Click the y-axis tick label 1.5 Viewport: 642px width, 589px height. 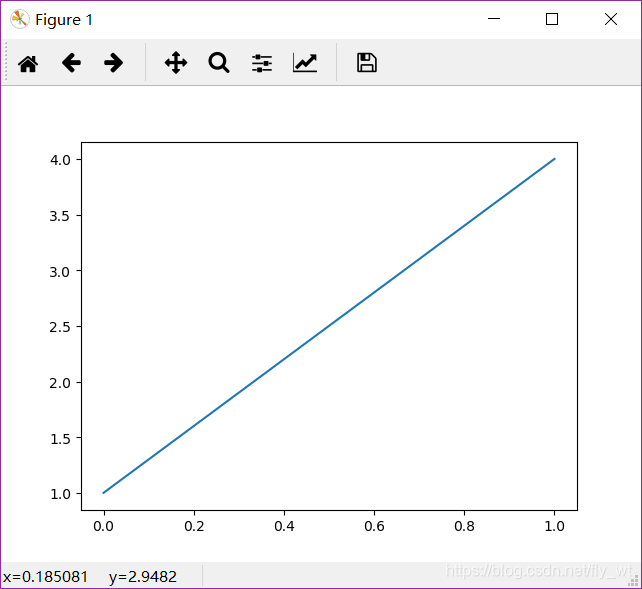[x=60, y=438]
